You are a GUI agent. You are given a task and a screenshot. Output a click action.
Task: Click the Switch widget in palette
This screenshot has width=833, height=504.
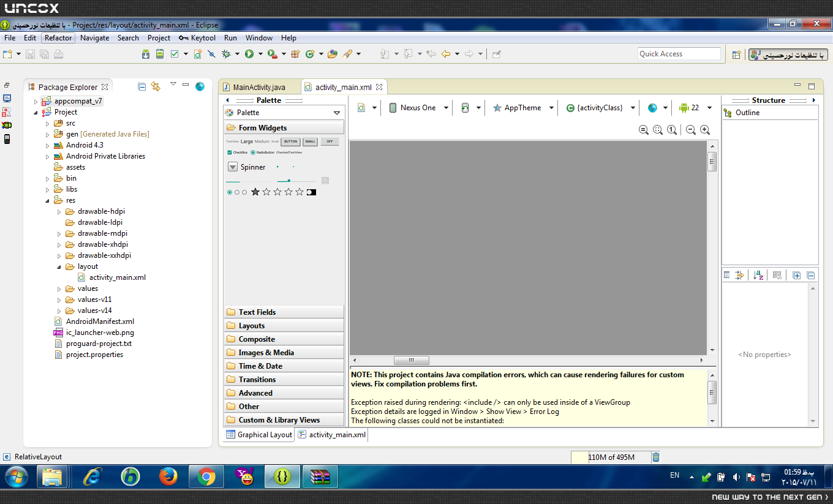point(312,192)
